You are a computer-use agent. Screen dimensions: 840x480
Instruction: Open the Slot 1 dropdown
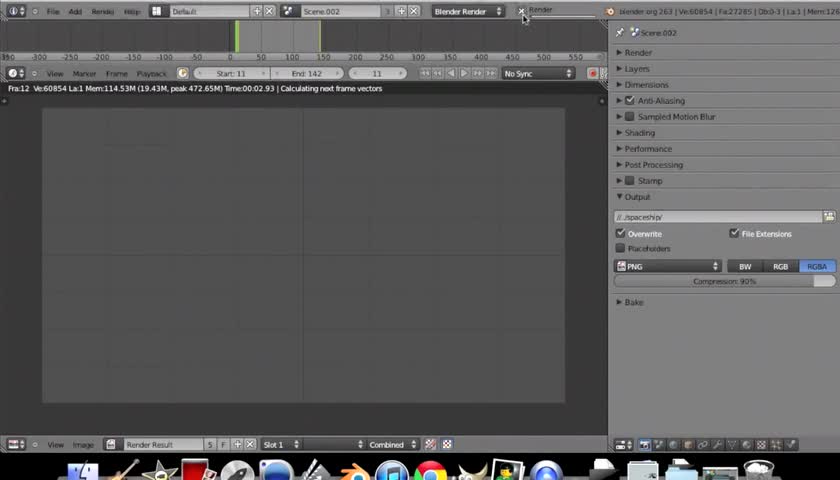281,444
